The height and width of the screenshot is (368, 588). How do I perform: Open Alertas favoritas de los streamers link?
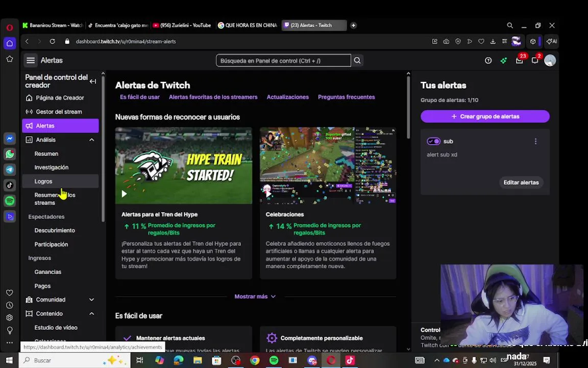(213, 97)
